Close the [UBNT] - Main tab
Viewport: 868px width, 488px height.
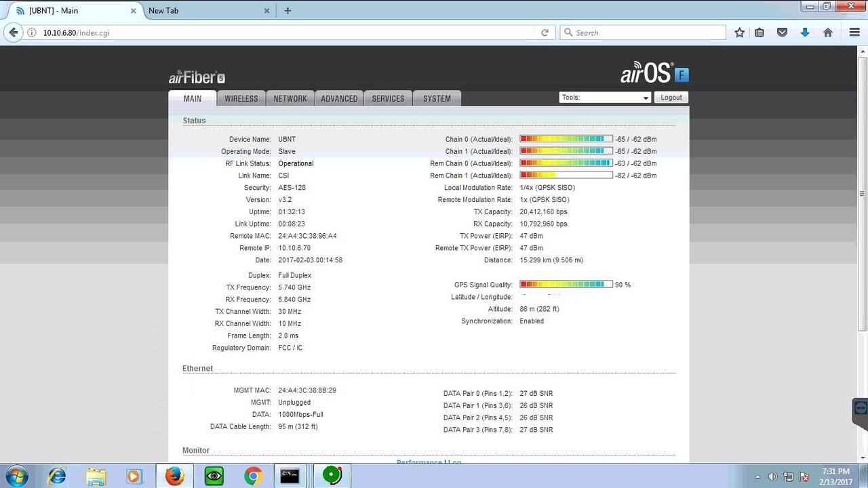tap(133, 11)
